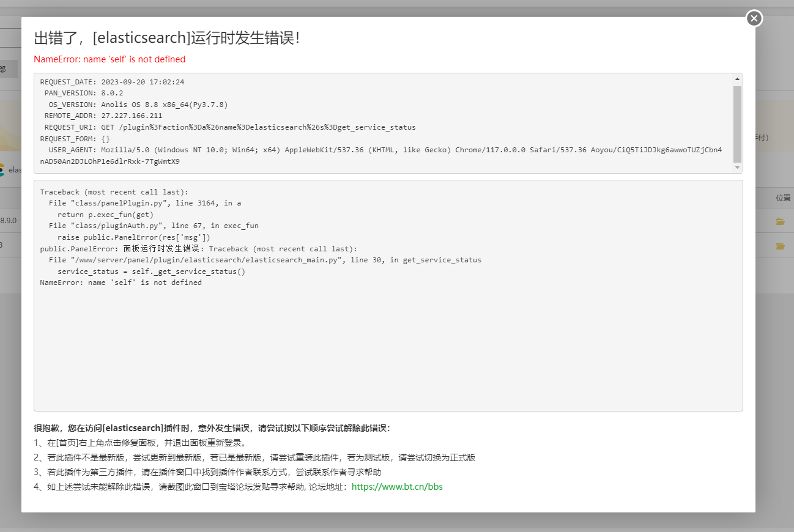Click the final NameError line in traceback
The width and height of the screenshot is (794, 532).
click(x=121, y=283)
